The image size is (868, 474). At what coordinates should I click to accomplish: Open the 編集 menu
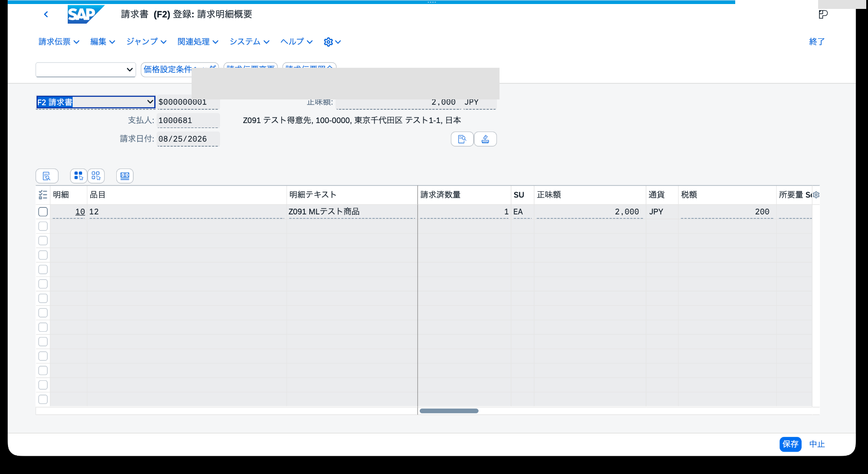point(102,42)
